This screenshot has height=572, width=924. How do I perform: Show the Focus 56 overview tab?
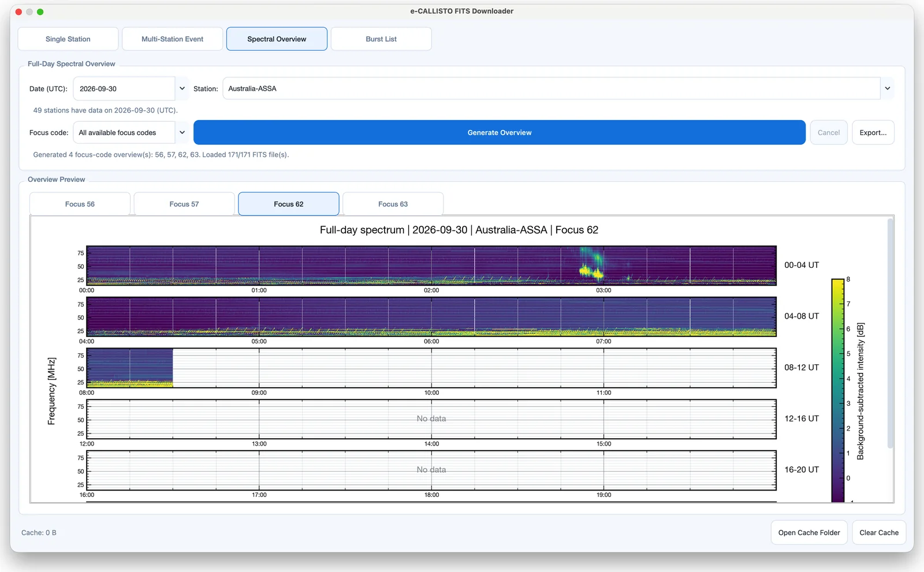pos(80,204)
